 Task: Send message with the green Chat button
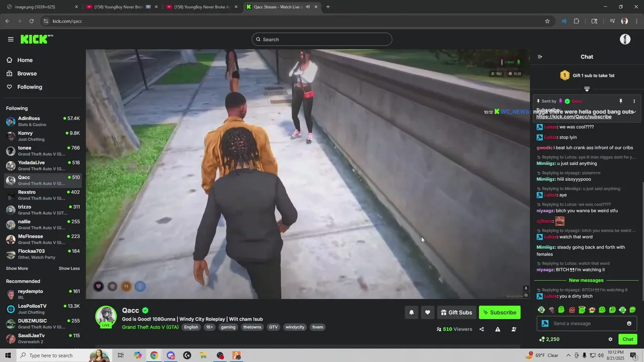(627, 339)
